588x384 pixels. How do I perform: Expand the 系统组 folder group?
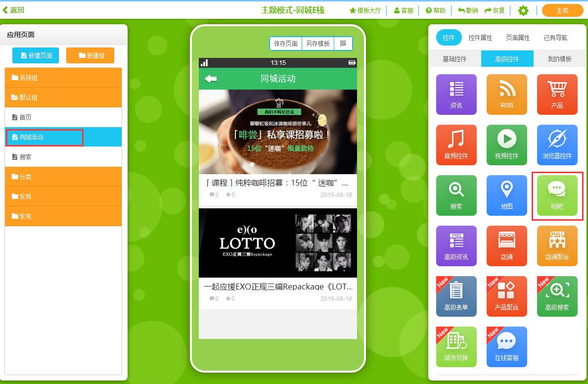tap(63, 78)
